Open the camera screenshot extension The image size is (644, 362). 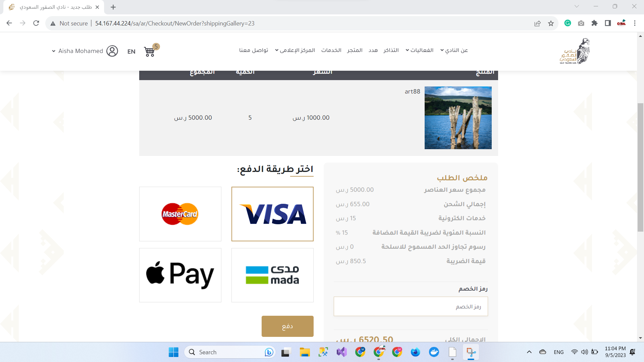click(581, 23)
